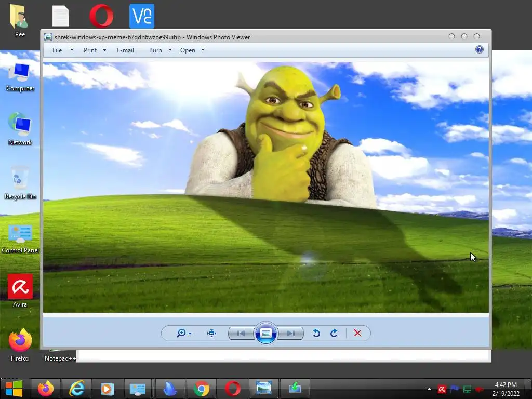Select the Network desktop icon
This screenshot has width=532, height=399.
pyautogui.click(x=20, y=129)
